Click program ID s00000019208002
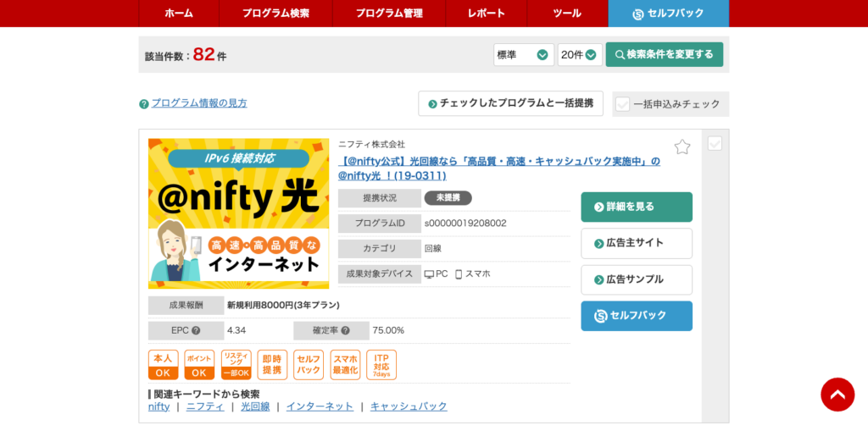 click(x=465, y=224)
